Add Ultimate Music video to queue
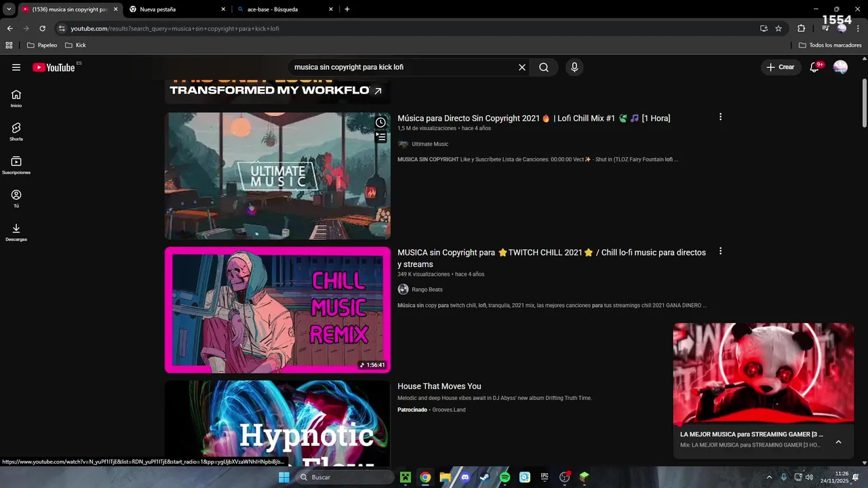Viewport: 868px width, 488px height. pos(381,137)
